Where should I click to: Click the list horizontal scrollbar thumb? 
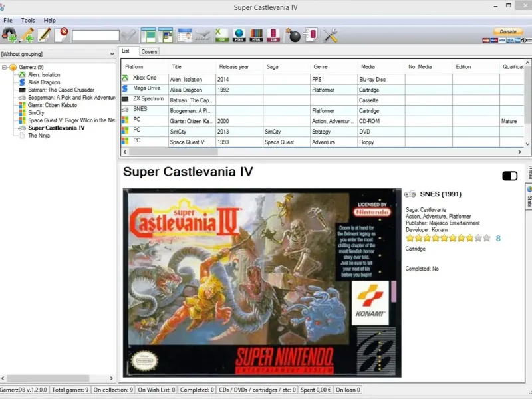174,152
